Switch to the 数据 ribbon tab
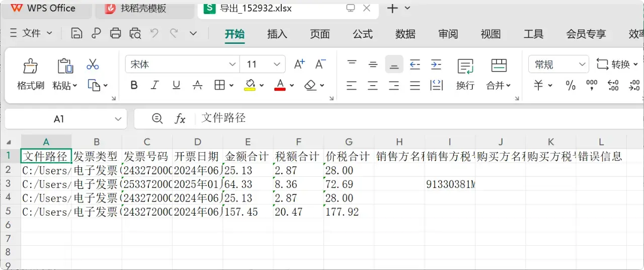Image resolution: width=644 pixels, height=270 pixels. (x=405, y=34)
